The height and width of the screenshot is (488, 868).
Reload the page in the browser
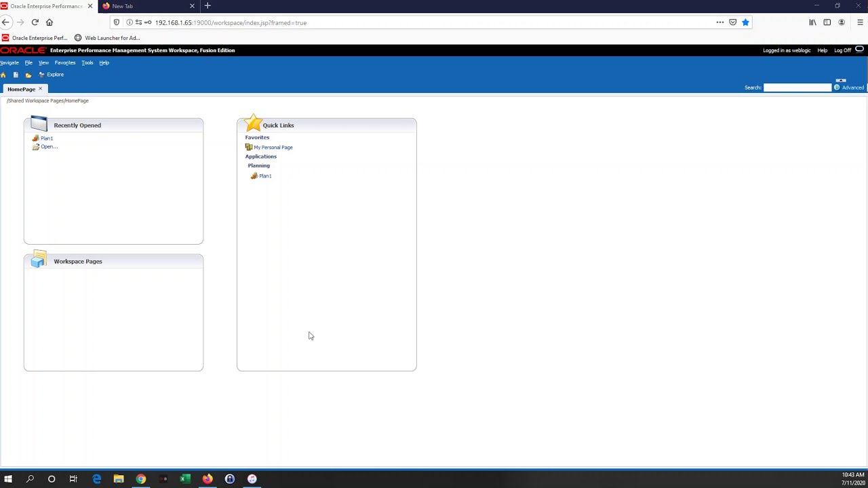[35, 22]
